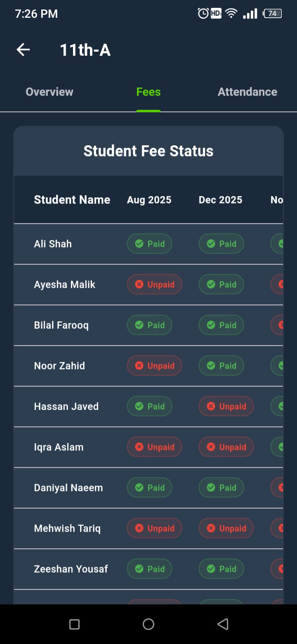The height and width of the screenshot is (644, 297).
Task: Tap Android recent apps square icon
Action: [x=74, y=624]
